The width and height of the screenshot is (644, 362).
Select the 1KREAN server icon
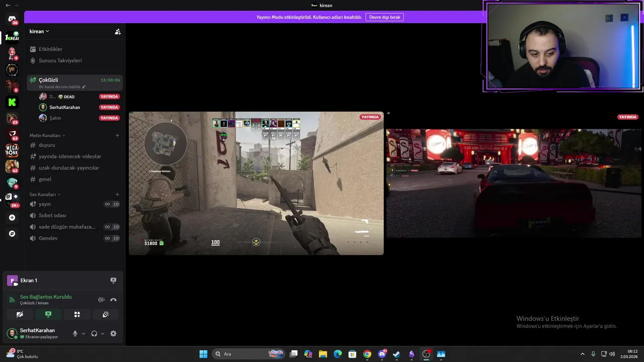coord(12,37)
